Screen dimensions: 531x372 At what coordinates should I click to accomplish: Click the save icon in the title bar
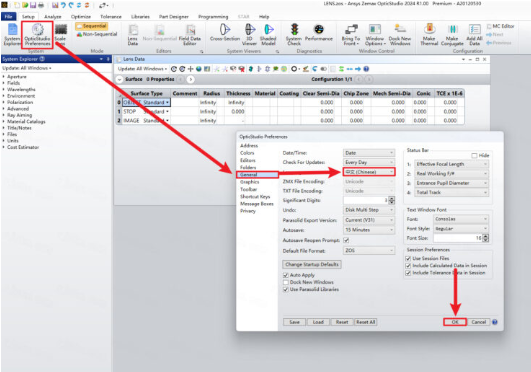point(33,5)
